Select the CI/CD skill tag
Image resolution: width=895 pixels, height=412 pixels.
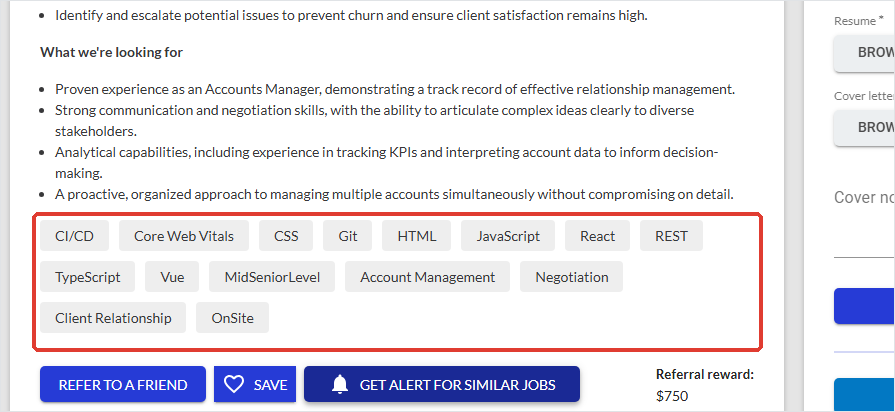click(x=74, y=236)
